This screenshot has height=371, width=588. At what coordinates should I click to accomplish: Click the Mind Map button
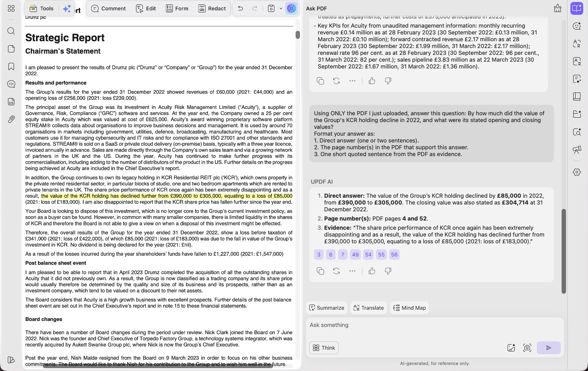[x=410, y=308]
